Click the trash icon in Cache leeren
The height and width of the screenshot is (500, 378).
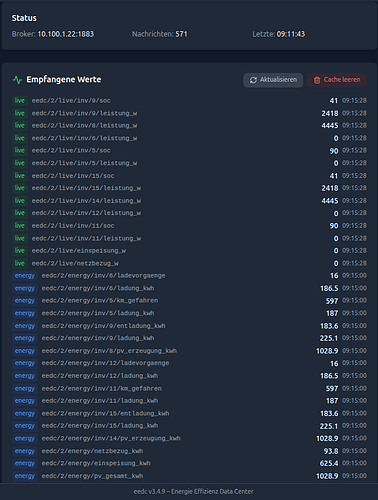[x=317, y=80]
